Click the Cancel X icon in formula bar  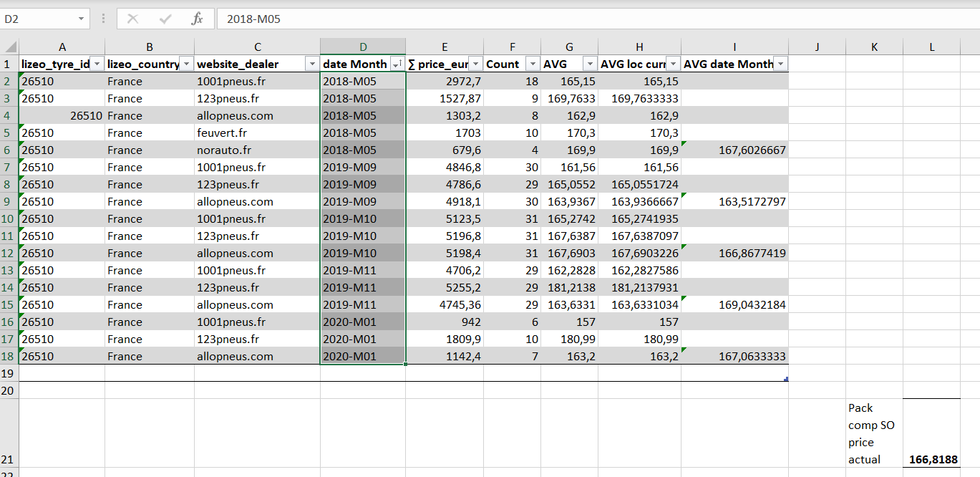coord(132,19)
